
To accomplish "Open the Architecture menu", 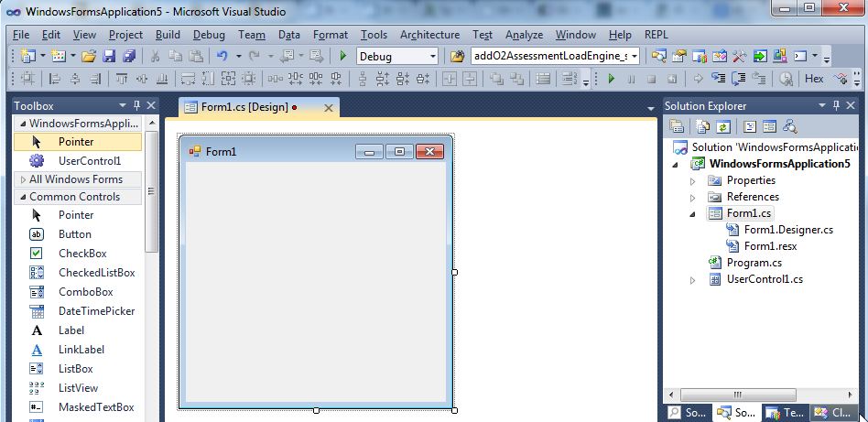I will (x=430, y=35).
